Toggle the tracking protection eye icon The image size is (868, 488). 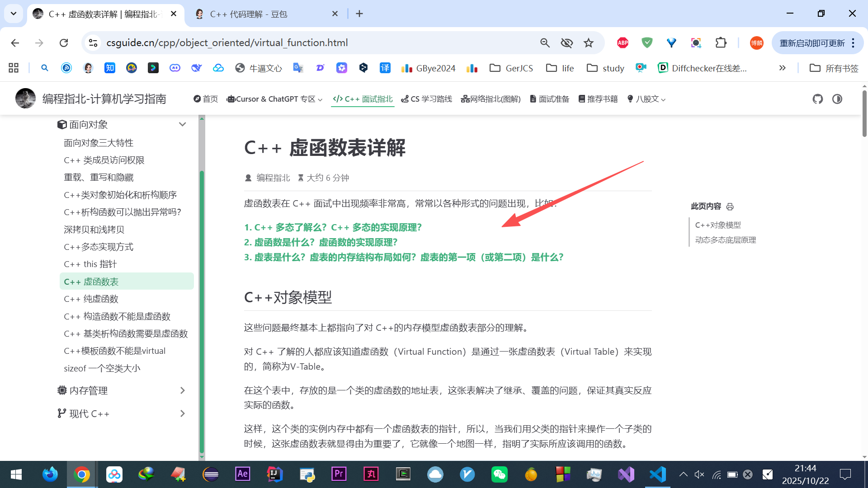point(566,43)
